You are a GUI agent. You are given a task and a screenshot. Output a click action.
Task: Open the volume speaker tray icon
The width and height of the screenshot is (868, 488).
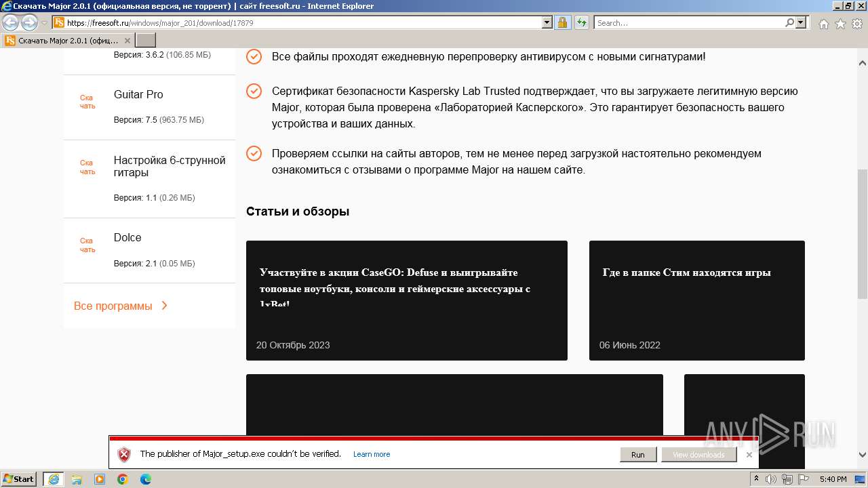coord(771,479)
